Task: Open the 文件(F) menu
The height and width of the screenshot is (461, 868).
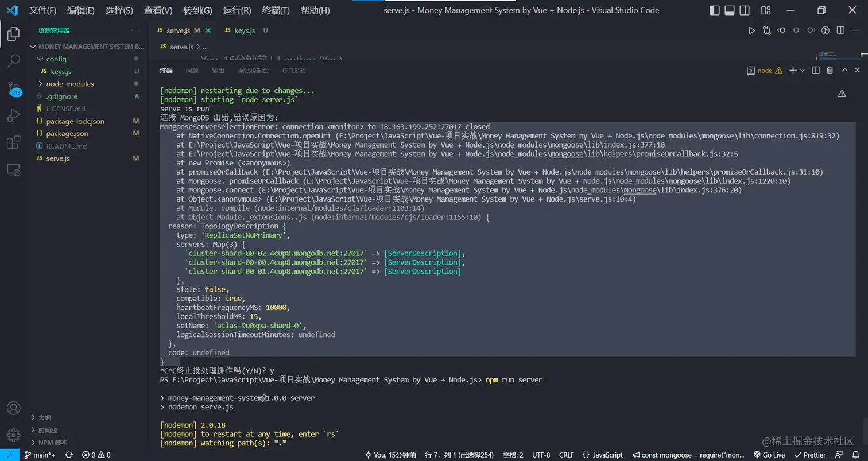Action: point(43,10)
